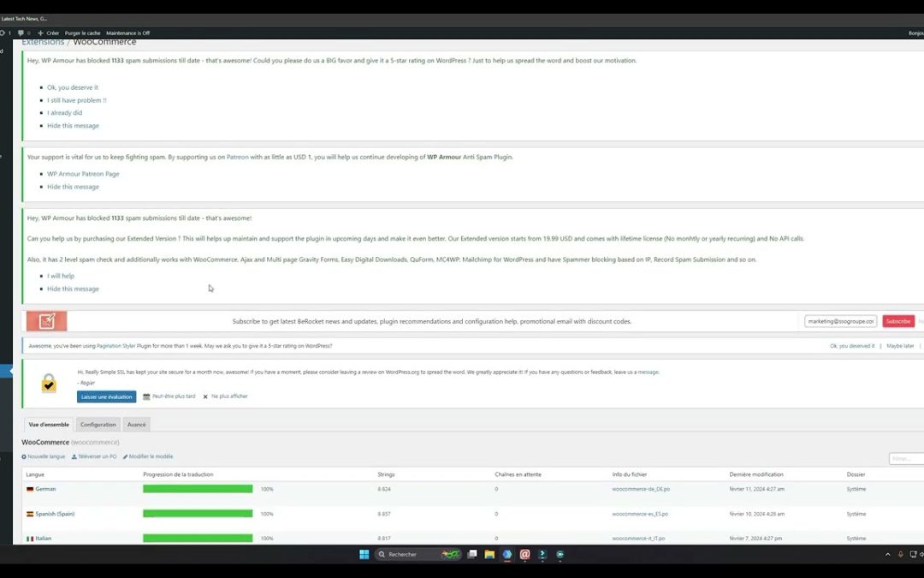Viewport: 924px width, 578px height.
Task: Open File Explorer from taskbar
Action: point(489,554)
